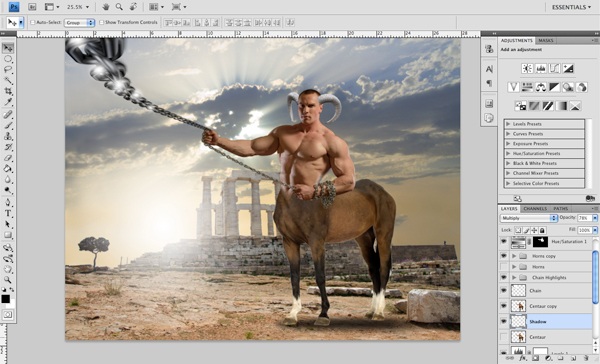Select the Crop tool

pyautogui.click(x=8, y=91)
